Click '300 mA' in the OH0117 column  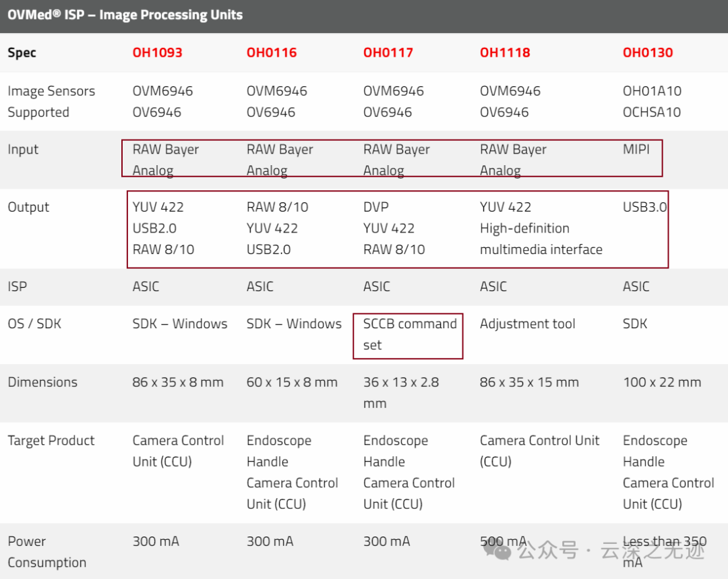tap(387, 541)
